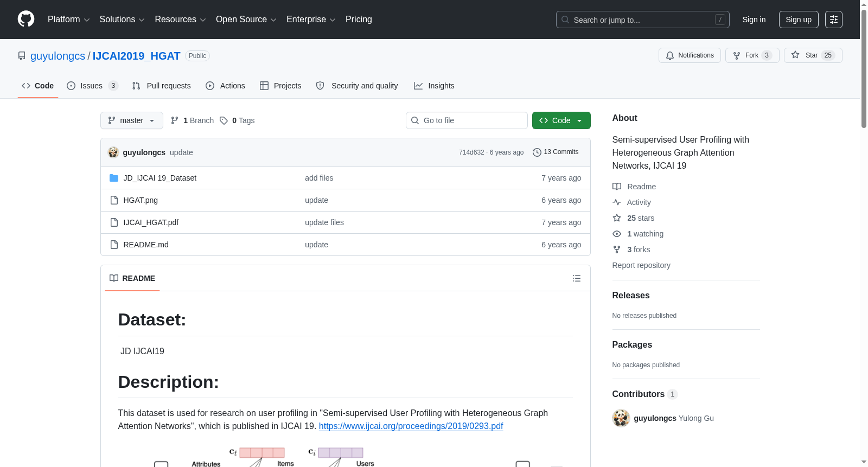Image resolution: width=868 pixels, height=467 pixels.
Task: Star the IJCAI2019_HGAT repository
Action: tap(813, 55)
